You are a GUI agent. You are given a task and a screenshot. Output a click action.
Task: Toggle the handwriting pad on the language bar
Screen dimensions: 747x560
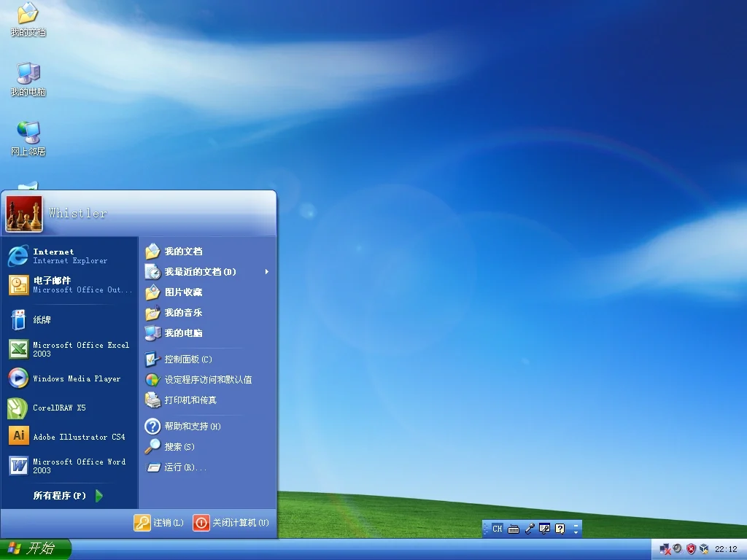(x=544, y=529)
